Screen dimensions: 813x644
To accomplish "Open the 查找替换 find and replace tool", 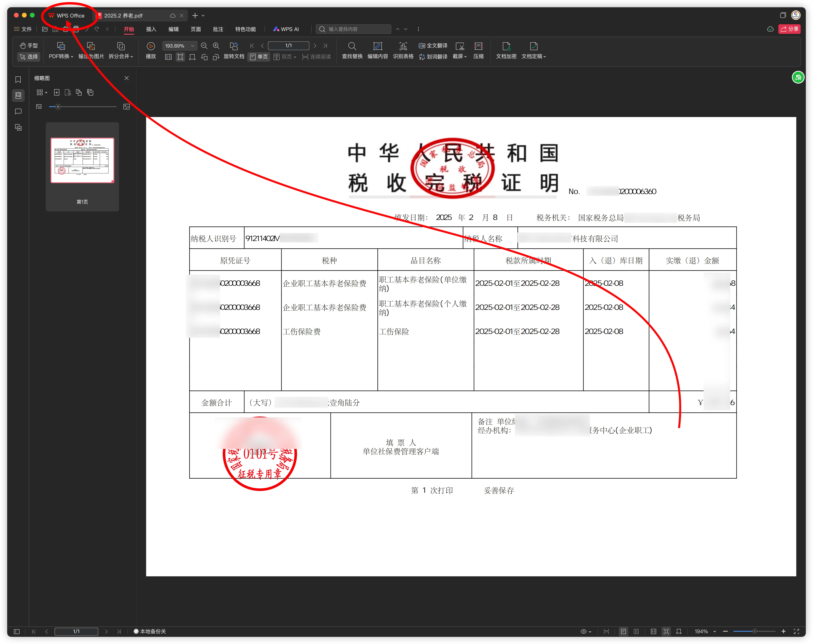I will (x=352, y=46).
